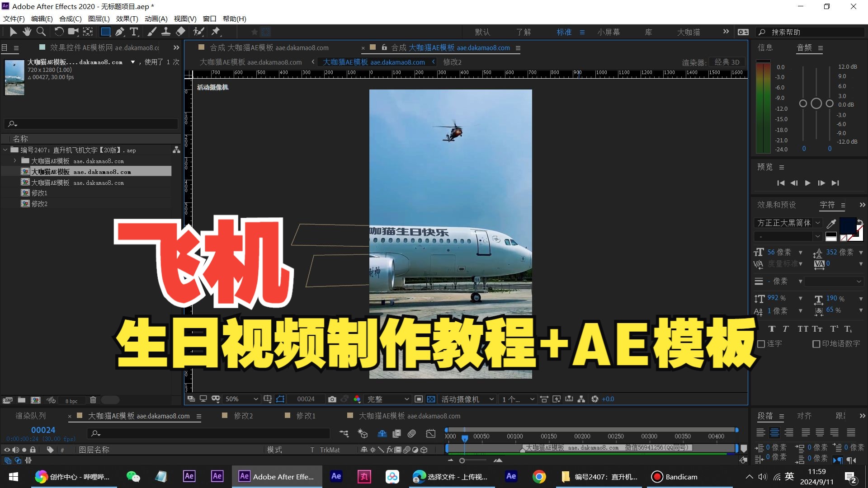The width and height of the screenshot is (868, 488).
Task: Open project flowchart icon beside project name
Action: point(176,150)
